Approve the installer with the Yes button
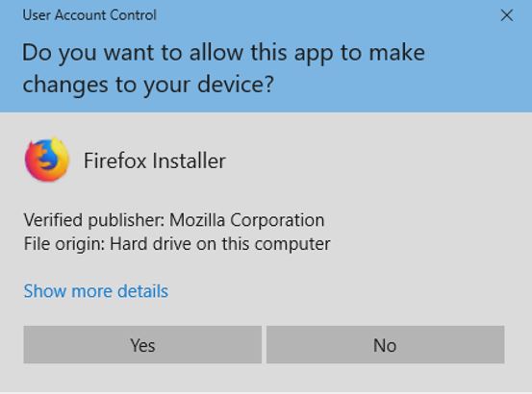The width and height of the screenshot is (532, 394). (142, 345)
